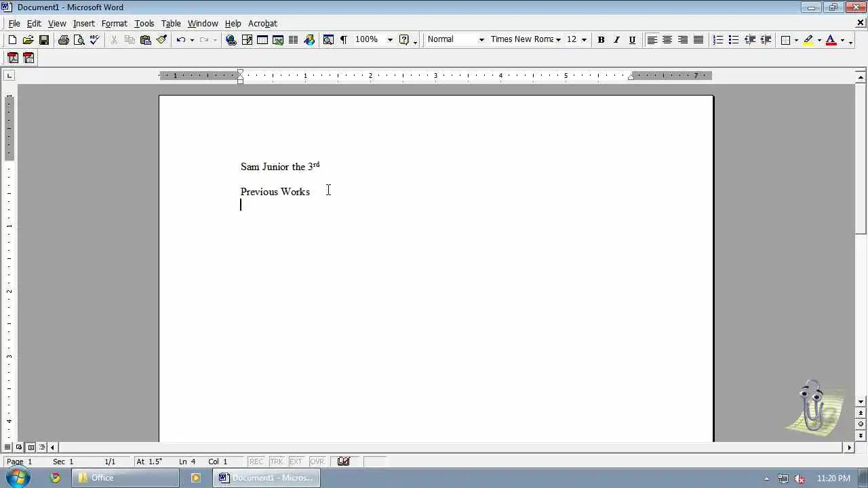The image size is (868, 488).
Task: Toggle OVR overtype mode in status bar
Action: click(317, 462)
